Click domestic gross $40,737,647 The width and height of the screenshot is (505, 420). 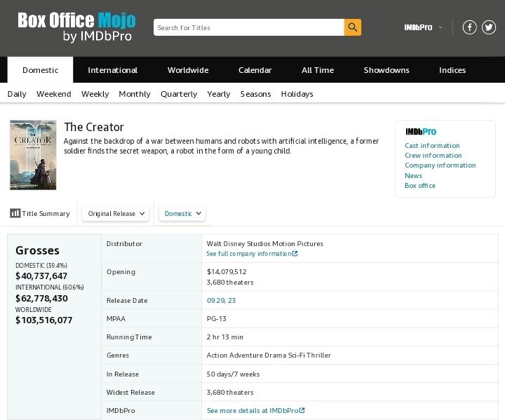point(41,276)
